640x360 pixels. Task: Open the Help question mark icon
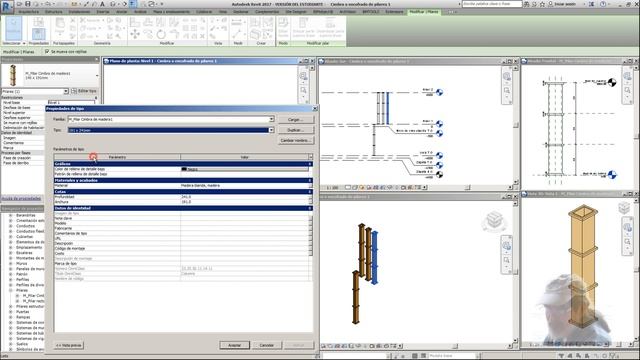click(x=603, y=4)
